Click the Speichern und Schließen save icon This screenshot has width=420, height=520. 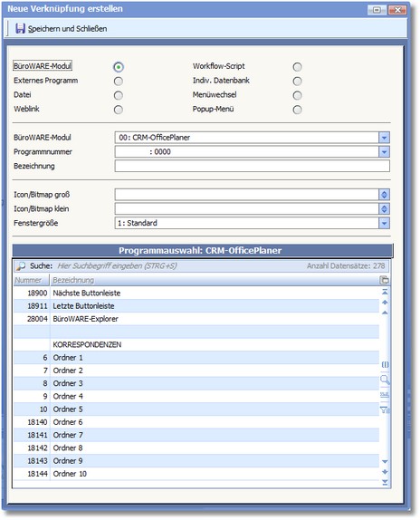(x=20, y=28)
